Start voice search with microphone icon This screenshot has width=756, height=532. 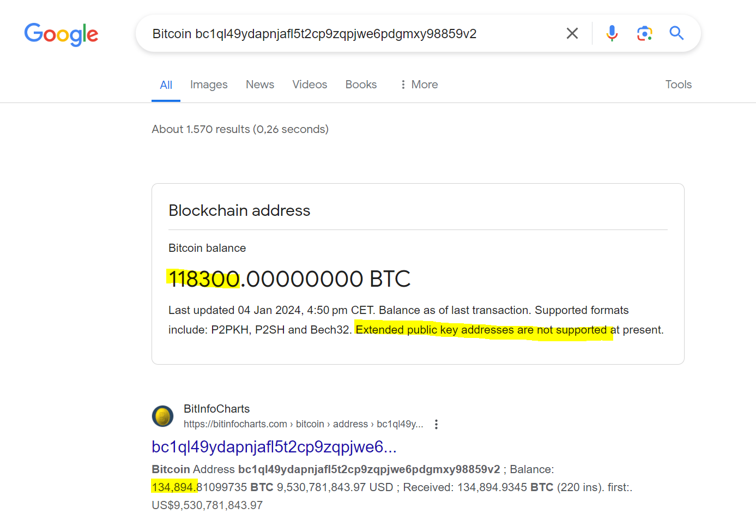click(612, 33)
